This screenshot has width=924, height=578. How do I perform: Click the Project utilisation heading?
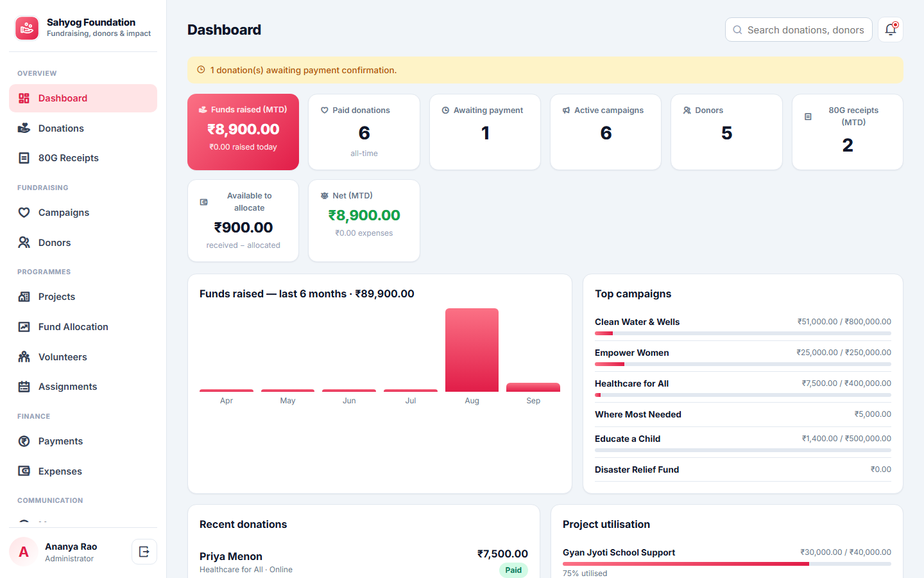pos(606,524)
